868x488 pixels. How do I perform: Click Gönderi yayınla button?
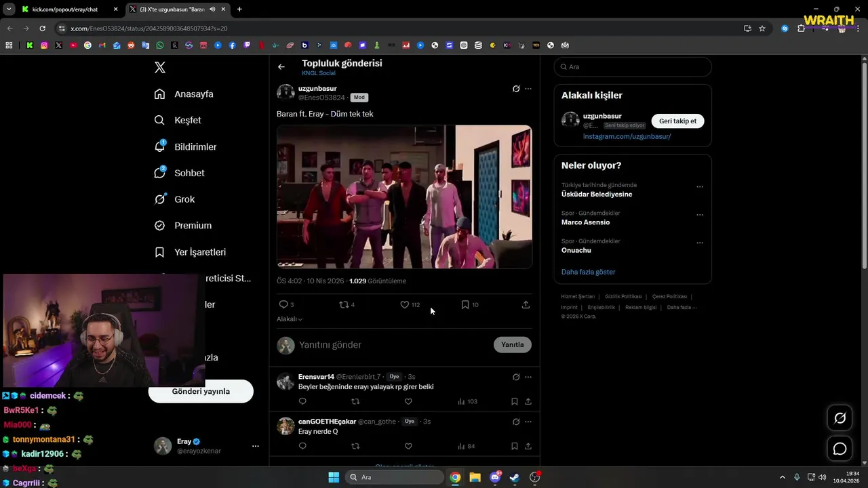[x=201, y=391]
